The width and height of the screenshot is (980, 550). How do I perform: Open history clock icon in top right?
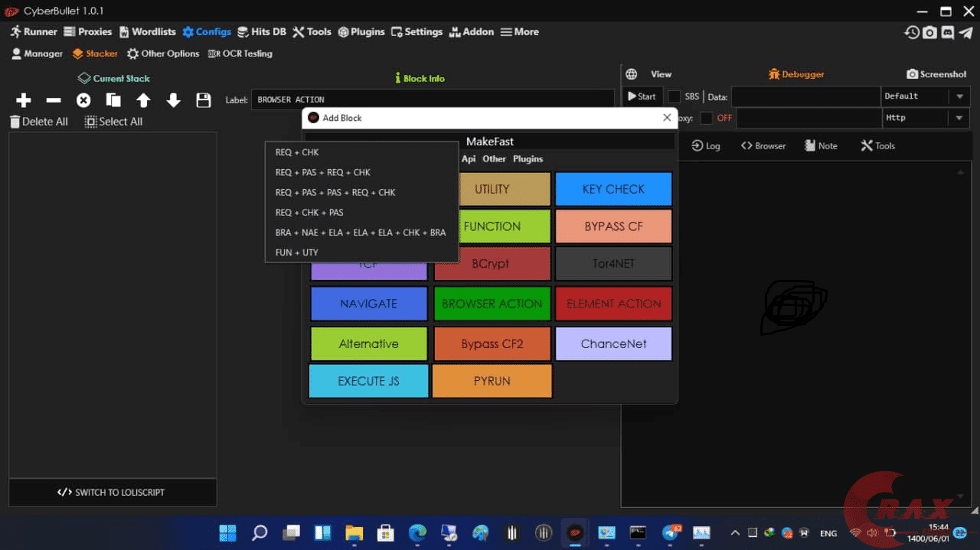(x=912, y=32)
